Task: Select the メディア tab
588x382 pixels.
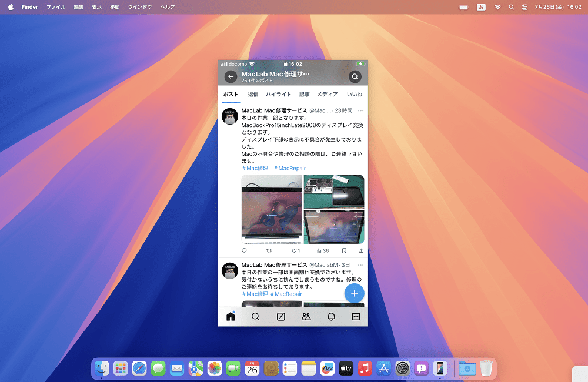Action: 328,95
